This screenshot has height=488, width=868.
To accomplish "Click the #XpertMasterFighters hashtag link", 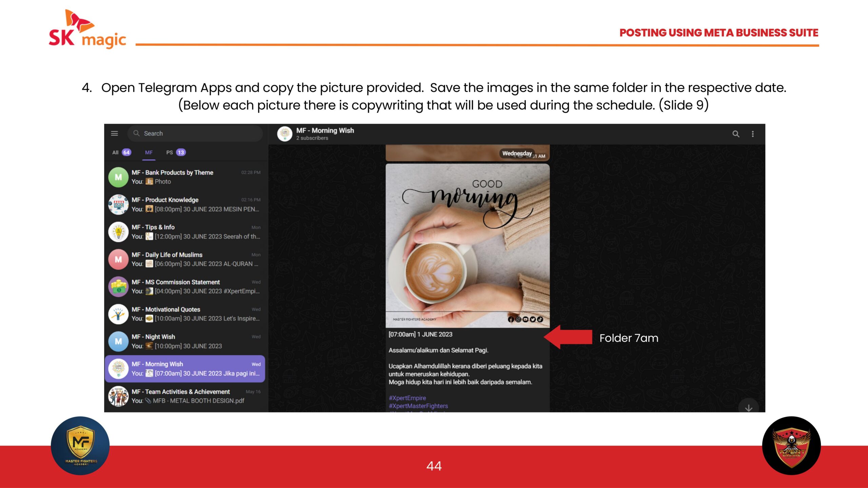I will click(418, 406).
